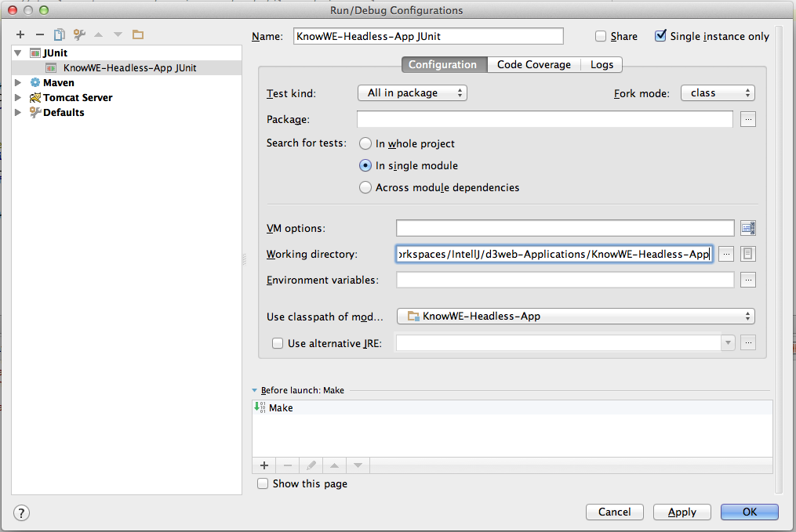This screenshot has width=796, height=532.
Task: Open Use classpath of module dropdown
Action: (576, 316)
